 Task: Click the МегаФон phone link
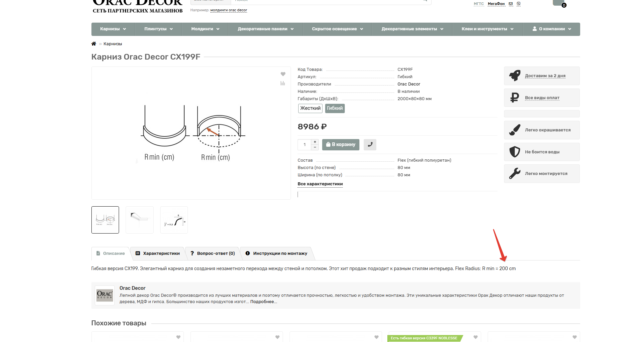click(496, 4)
